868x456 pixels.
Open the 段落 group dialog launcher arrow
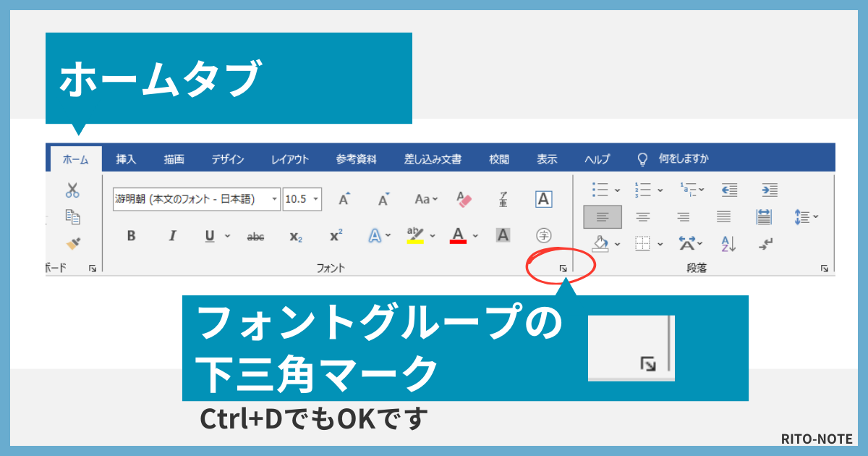click(825, 268)
